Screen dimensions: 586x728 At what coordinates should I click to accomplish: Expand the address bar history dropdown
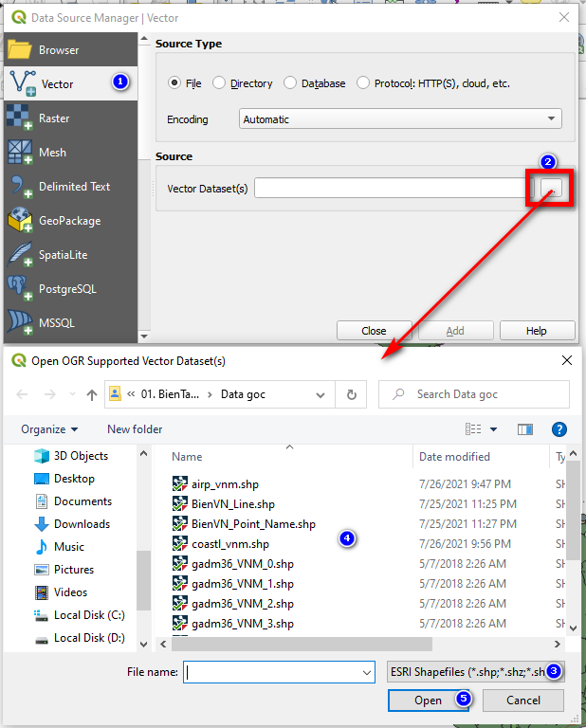point(320,394)
